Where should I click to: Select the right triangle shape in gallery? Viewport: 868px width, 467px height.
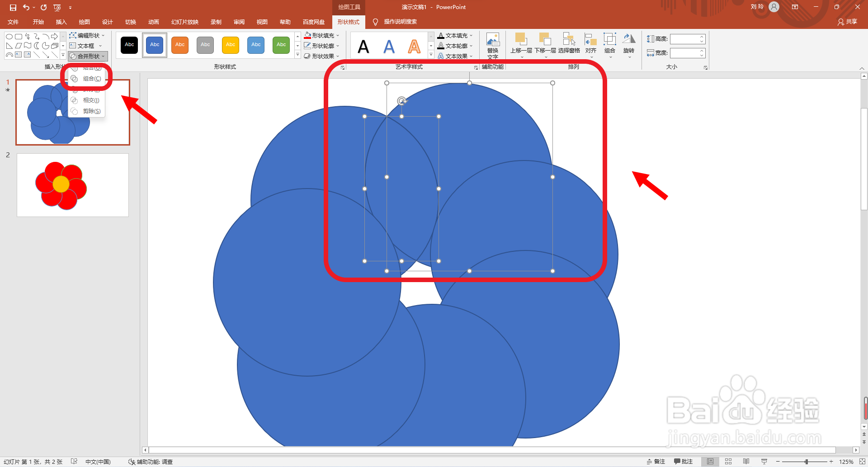pos(9,46)
